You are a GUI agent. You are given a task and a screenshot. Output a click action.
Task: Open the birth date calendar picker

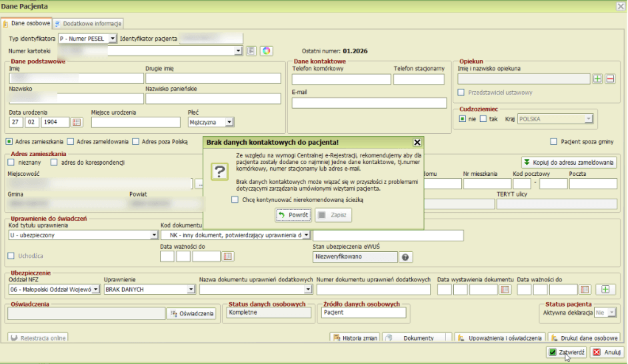click(x=77, y=122)
